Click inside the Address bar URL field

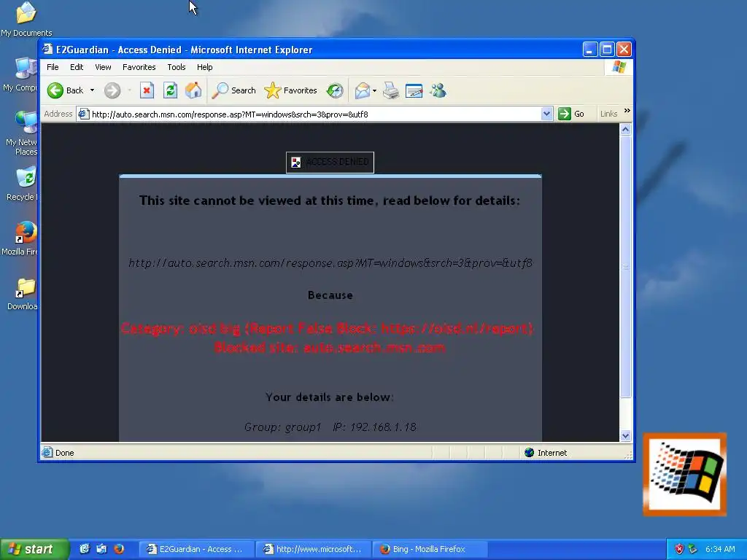(314, 114)
